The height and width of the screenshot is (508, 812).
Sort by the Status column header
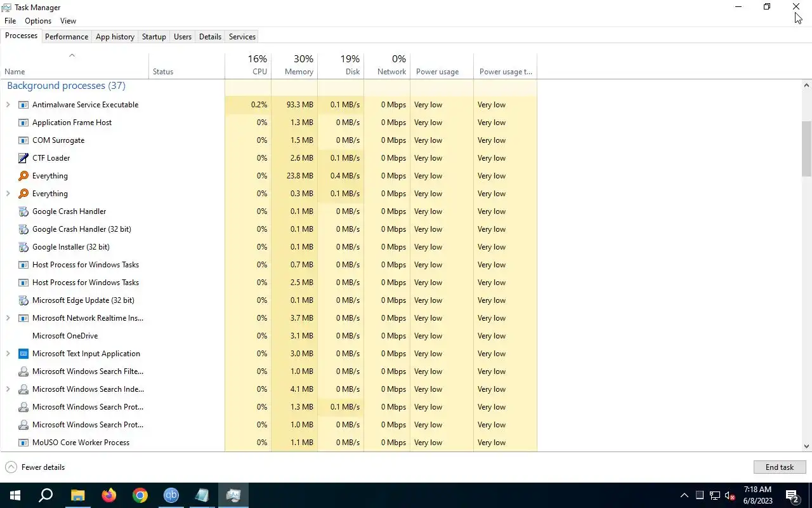tap(187, 65)
